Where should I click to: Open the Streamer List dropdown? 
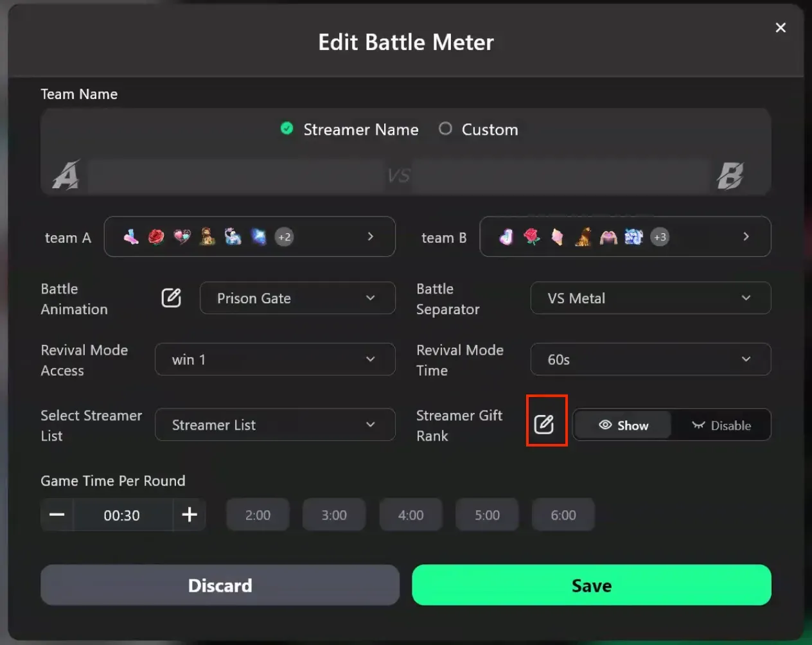pyautogui.click(x=275, y=425)
